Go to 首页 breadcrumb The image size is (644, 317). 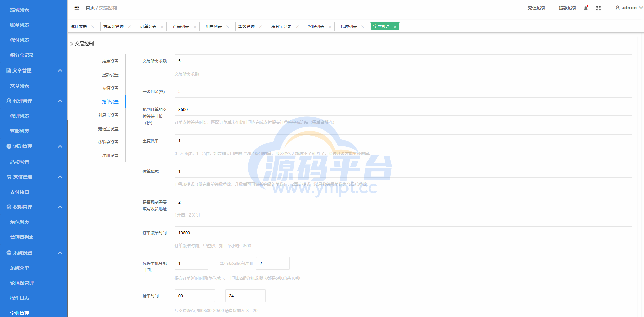pos(90,8)
